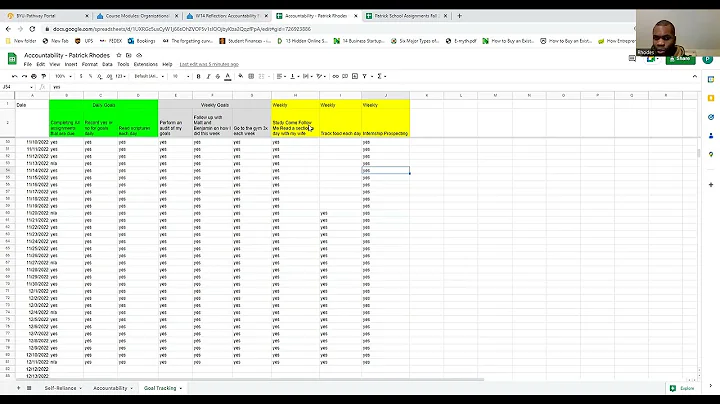Click the Insert comment icon
Screen dimensions: 720x404
[x=345, y=76]
